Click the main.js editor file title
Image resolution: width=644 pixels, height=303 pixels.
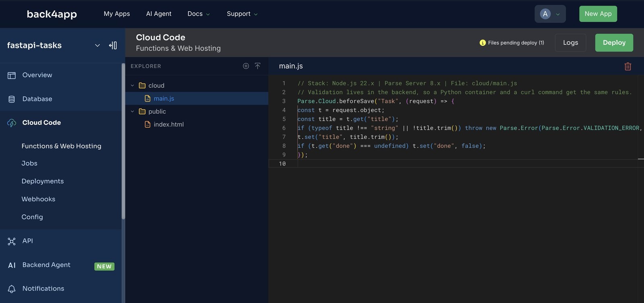pos(291,66)
